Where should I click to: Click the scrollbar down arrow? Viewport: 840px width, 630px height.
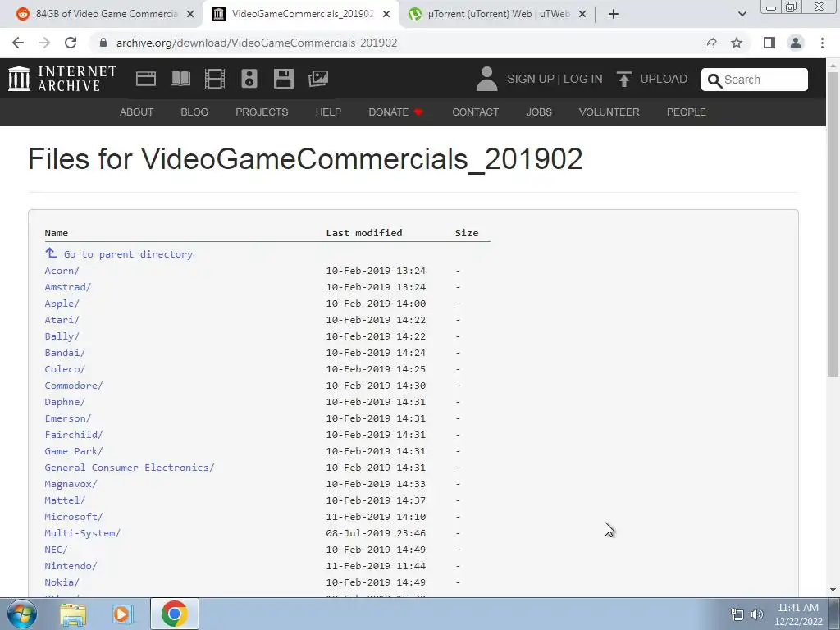(x=833, y=590)
